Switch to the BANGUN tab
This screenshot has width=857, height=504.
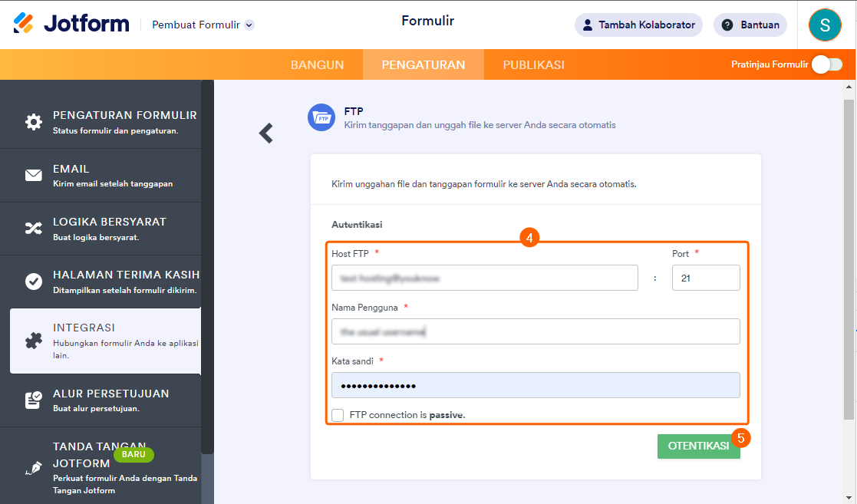[317, 65]
